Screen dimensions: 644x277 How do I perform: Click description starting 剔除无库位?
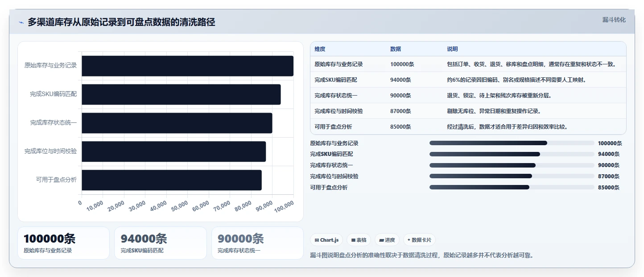[x=494, y=111]
